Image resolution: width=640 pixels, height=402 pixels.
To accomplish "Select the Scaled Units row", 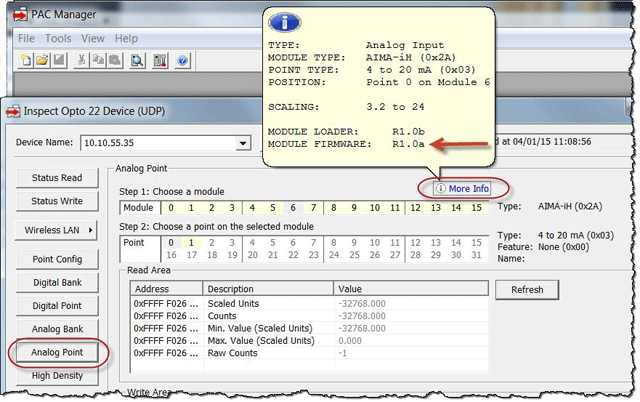I will [309, 304].
